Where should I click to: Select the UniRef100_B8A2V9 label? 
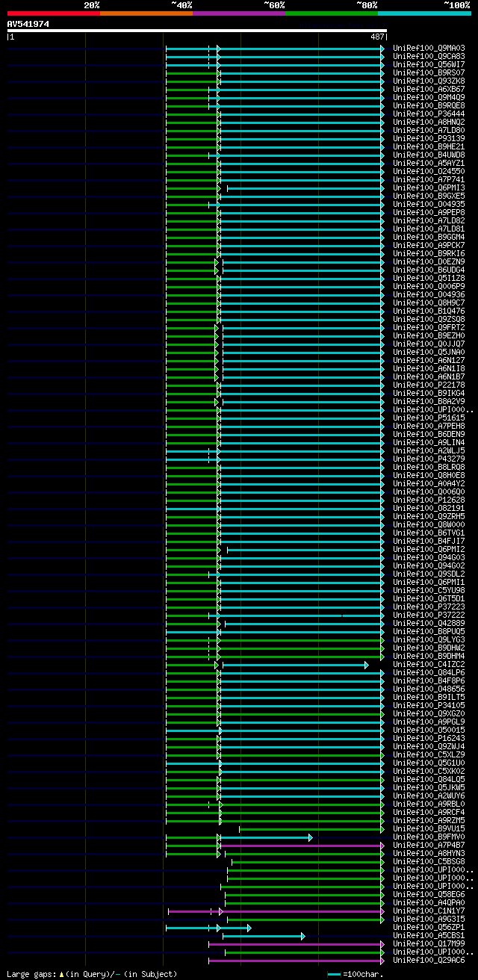(429, 401)
